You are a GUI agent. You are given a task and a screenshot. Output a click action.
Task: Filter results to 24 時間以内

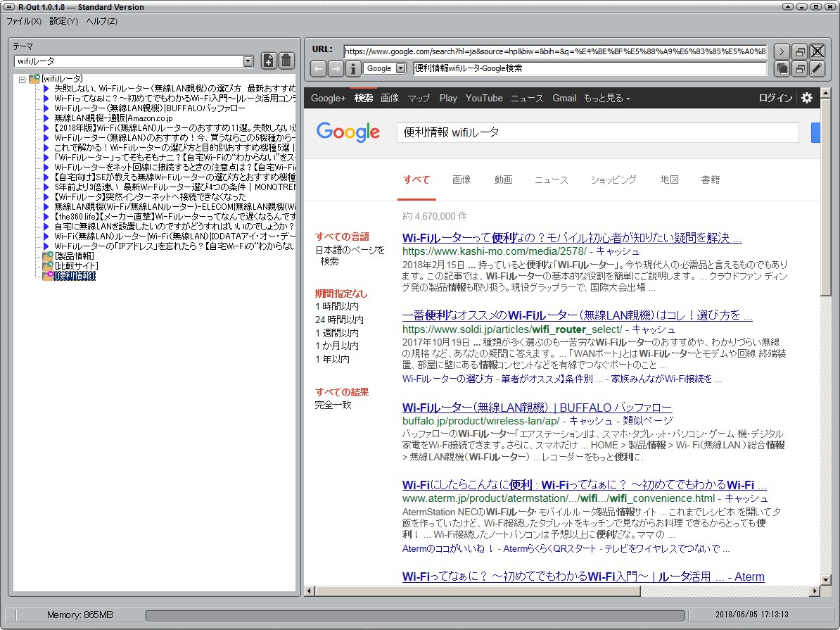(x=339, y=320)
